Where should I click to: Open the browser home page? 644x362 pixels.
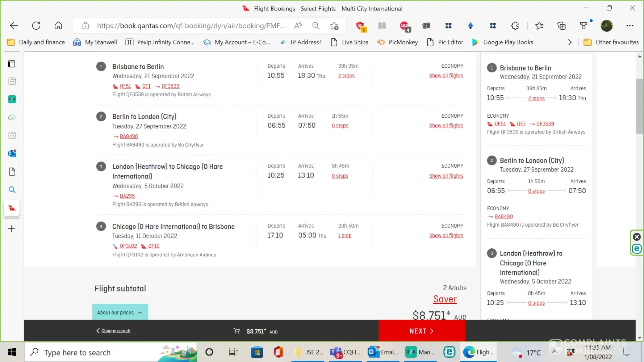click(58, 26)
